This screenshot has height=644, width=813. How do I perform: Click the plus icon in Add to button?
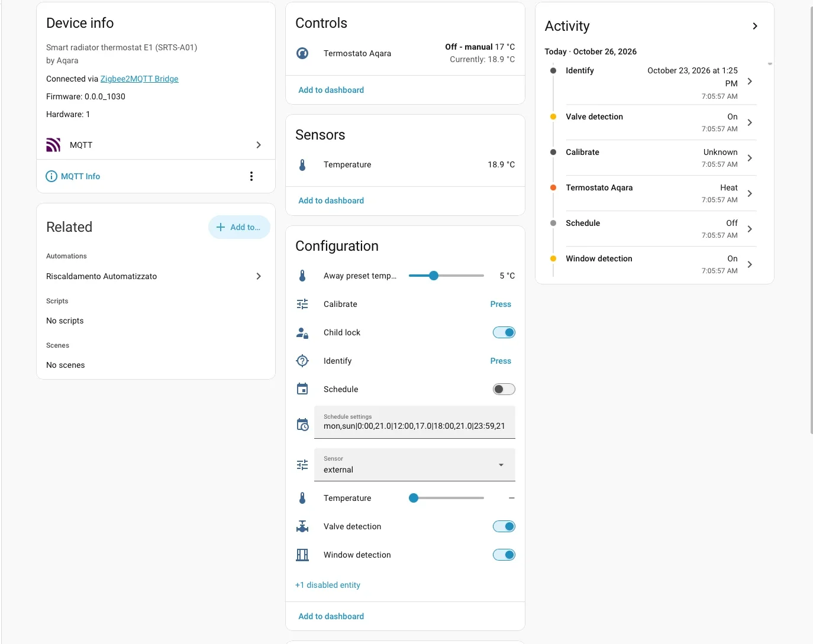(221, 227)
